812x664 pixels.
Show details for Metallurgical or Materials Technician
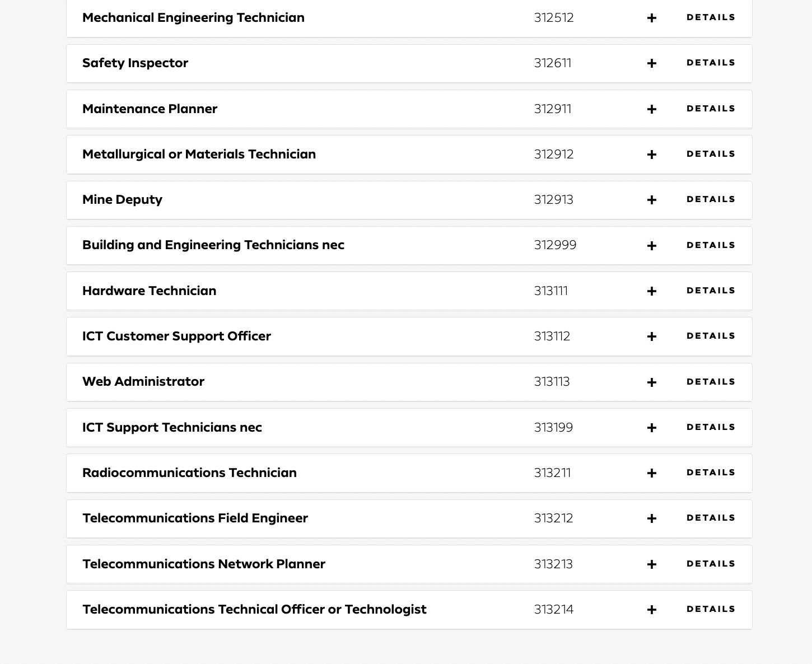pyautogui.click(x=711, y=154)
